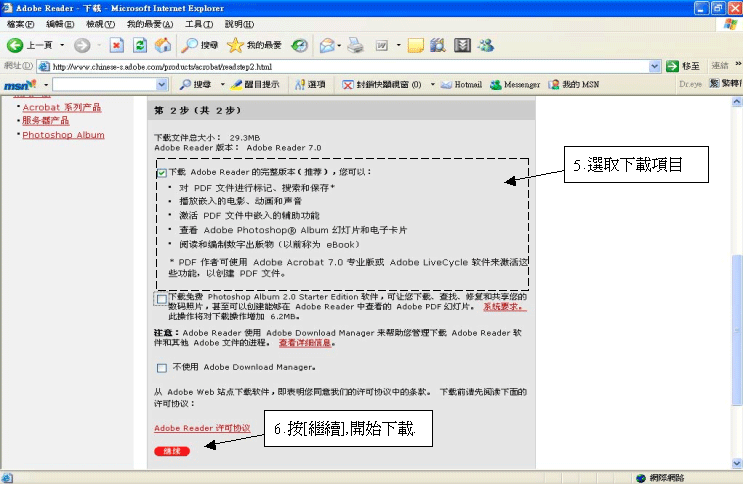The image size is (743, 484).
Task: Open MSN toolbar options (選項)
Action: 310,85
